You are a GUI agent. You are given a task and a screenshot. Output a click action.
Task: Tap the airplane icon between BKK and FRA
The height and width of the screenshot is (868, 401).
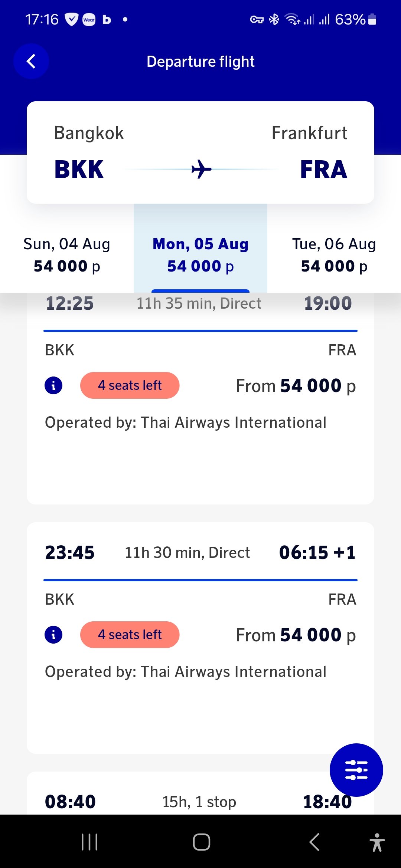coord(201,169)
